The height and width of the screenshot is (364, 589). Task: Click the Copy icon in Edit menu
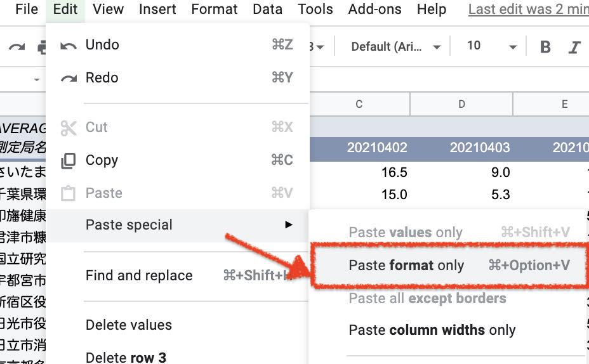69,160
